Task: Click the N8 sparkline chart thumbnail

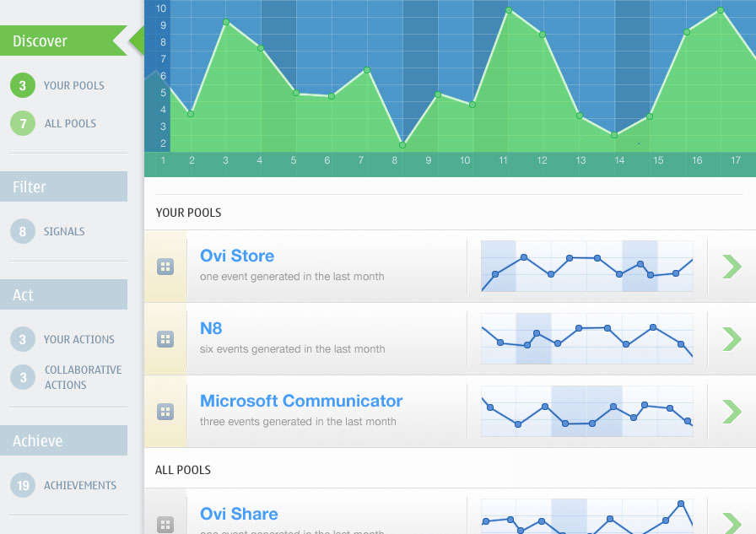Action: click(x=586, y=339)
